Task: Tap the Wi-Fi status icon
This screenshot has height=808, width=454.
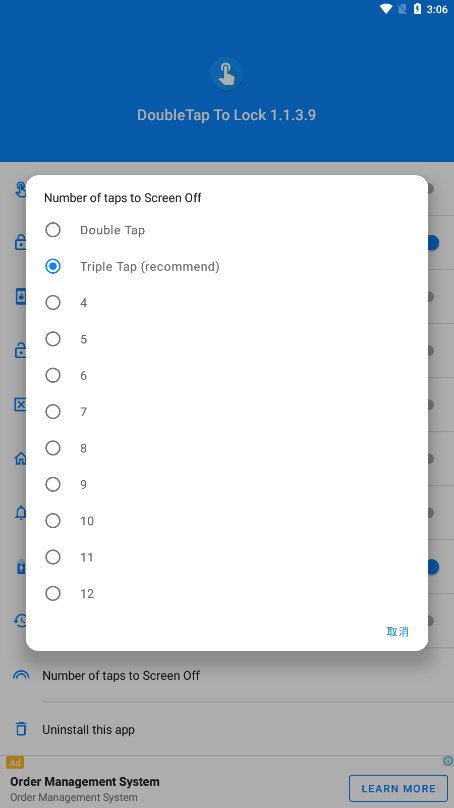Action: [x=386, y=9]
